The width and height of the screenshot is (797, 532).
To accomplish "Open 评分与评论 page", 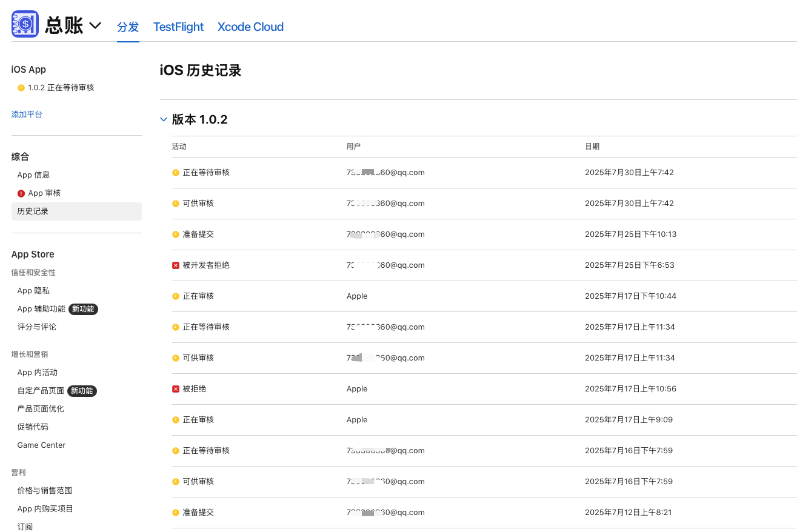I will point(37,327).
